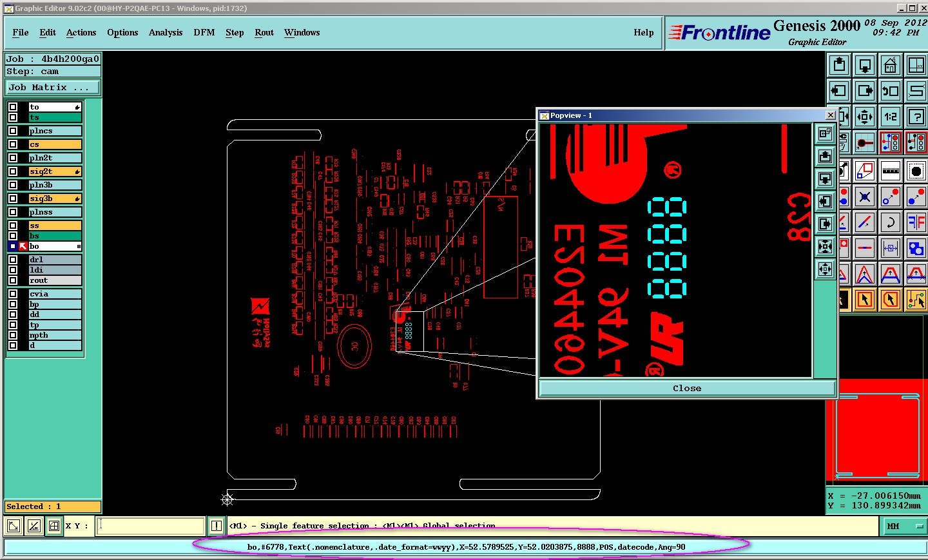928x560 pixels.
Task: Open the MM units dropdown
Action: (x=904, y=526)
